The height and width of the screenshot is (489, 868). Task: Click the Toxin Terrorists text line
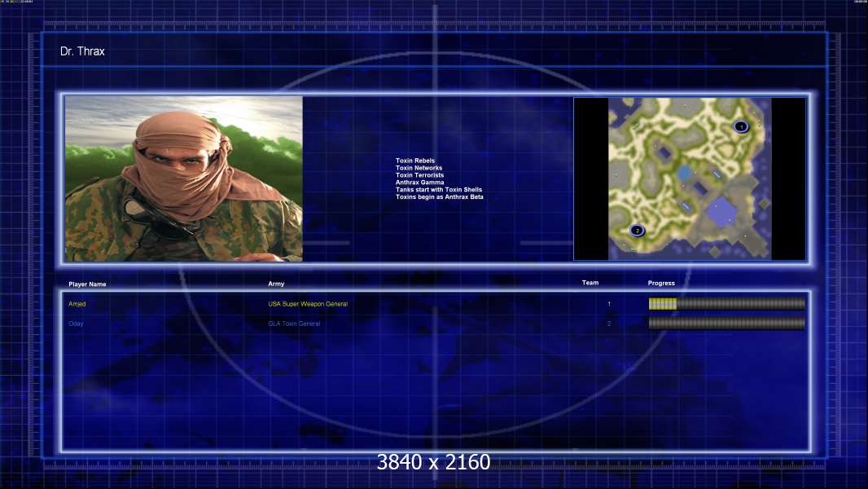point(419,175)
